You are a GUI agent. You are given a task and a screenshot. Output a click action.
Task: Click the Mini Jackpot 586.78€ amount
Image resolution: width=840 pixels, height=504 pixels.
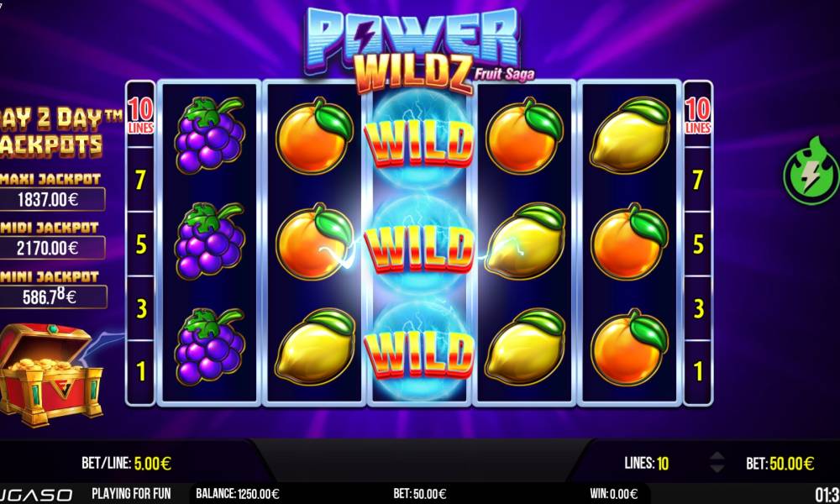click(51, 297)
